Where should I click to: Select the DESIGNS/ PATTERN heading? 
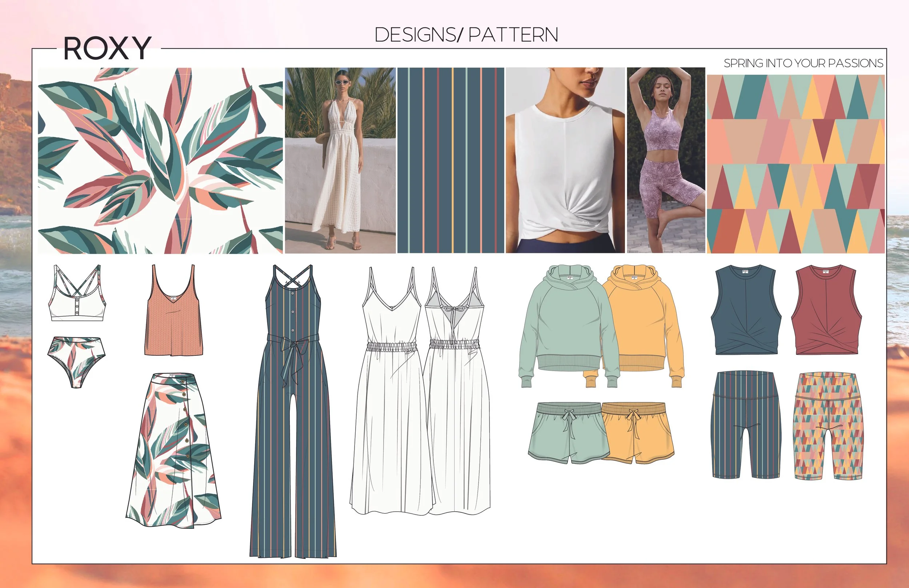click(x=466, y=35)
